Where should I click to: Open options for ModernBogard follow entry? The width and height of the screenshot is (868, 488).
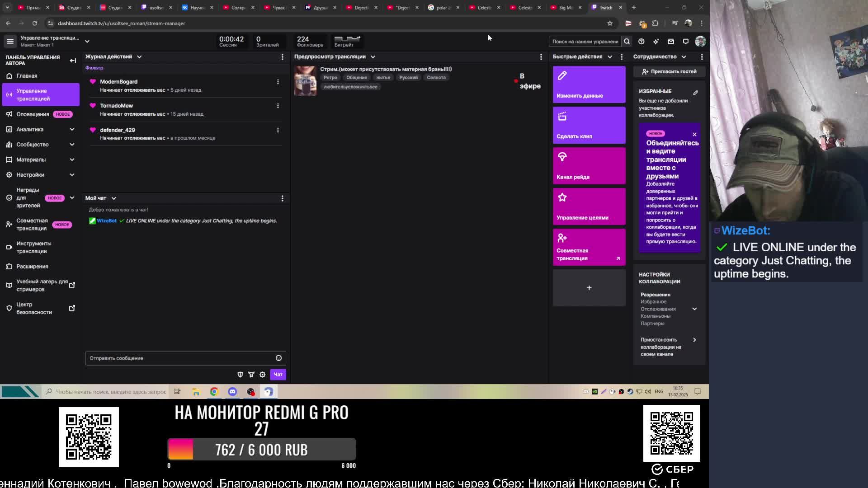pos(278,82)
